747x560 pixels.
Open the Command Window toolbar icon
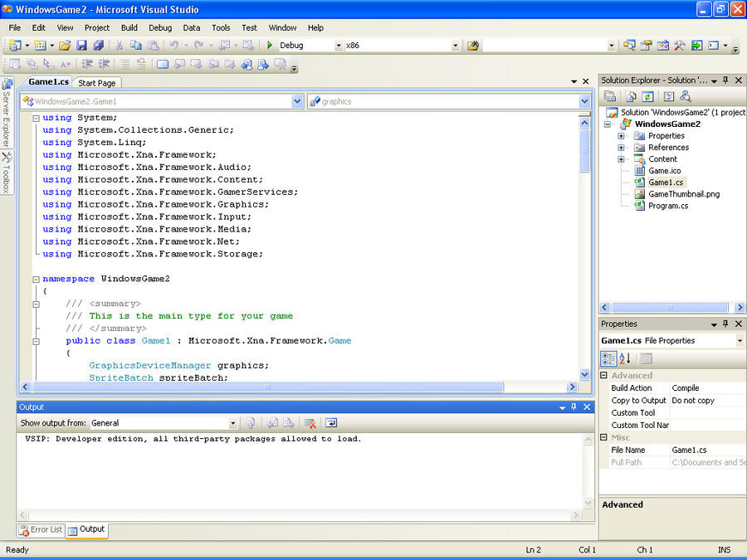tap(713, 46)
